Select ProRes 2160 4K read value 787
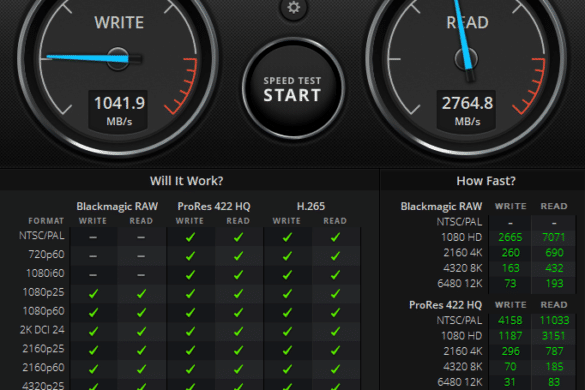Image resolution: width=585 pixels, height=390 pixels. coord(554,352)
